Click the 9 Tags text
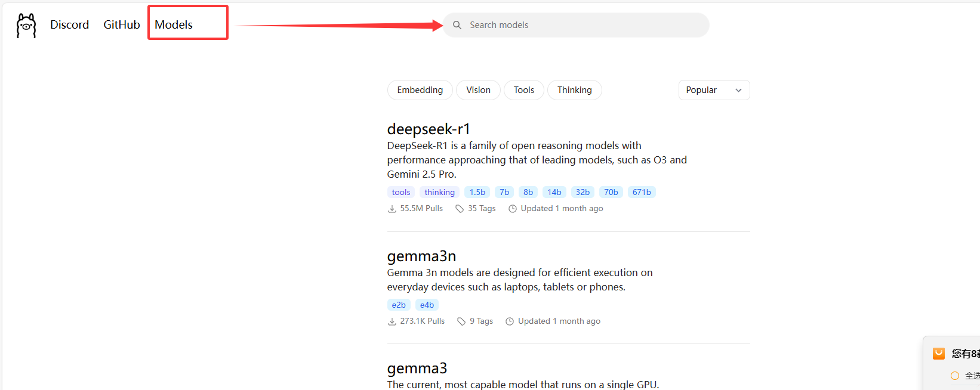This screenshot has height=390, width=980. click(481, 321)
